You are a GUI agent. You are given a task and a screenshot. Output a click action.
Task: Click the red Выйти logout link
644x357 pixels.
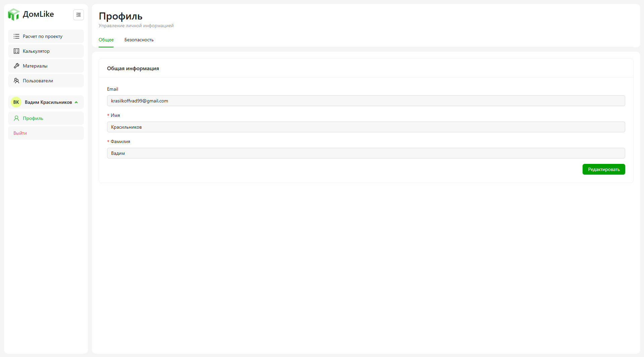tap(20, 133)
